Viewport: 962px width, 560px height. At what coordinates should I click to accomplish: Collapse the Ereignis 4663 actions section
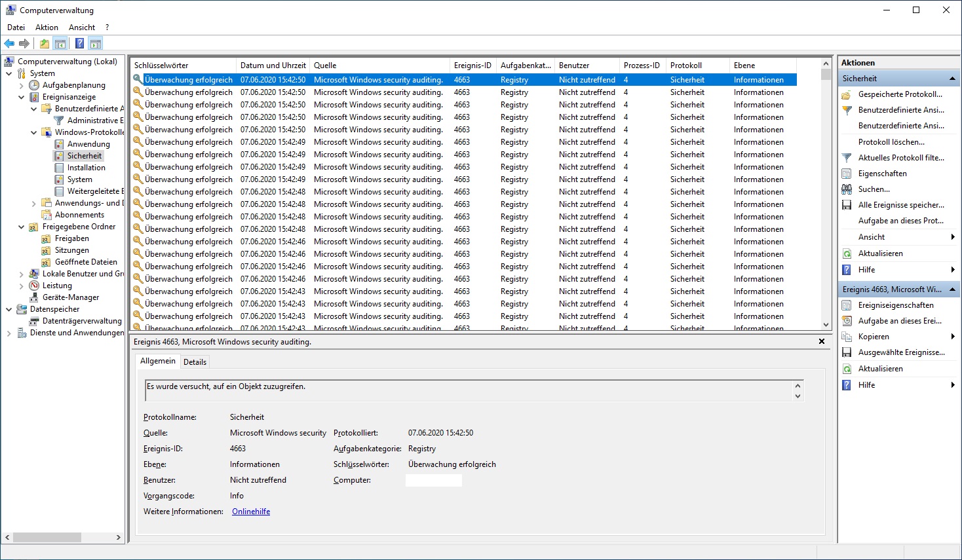(952, 289)
